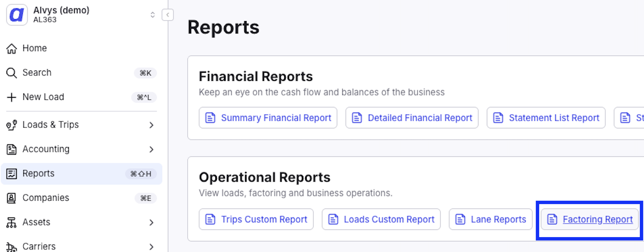Click the Alvys logo icon
Image resolution: width=644 pixels, height=252 pixels.
click(x=17, y=15)
